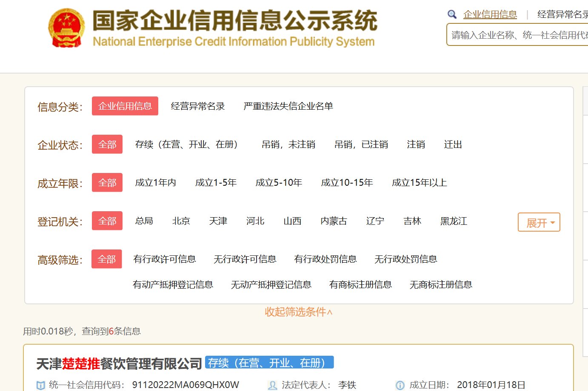Select 存续（在营、开业、在册）enterprise status filter
Image resolution: width=588 pixels, height=391 pixels.
tap(186, 144)
